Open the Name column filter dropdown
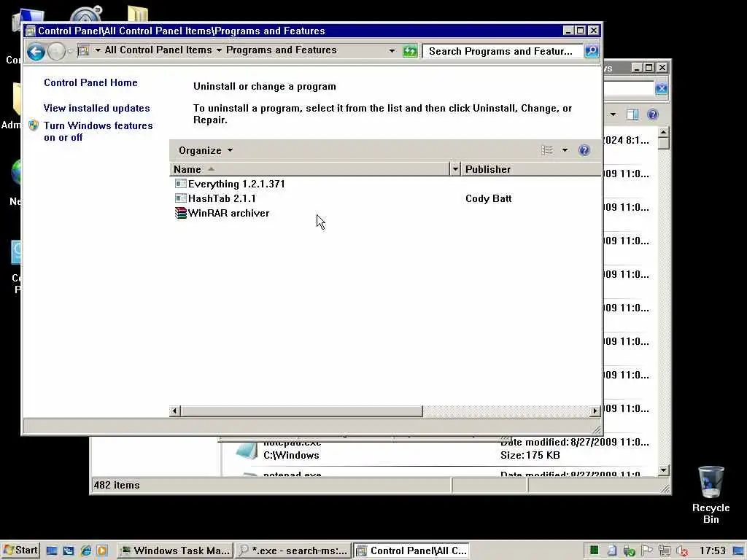Image resolution: width=747 pixels, height=560 pixels. [x=455, y=169]
